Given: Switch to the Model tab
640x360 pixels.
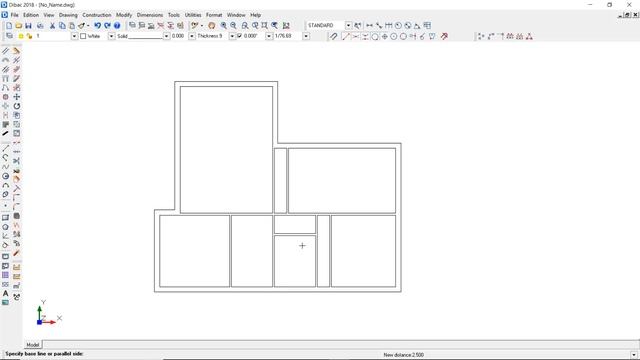Looking at the screenshot, I should click(33, 345).
